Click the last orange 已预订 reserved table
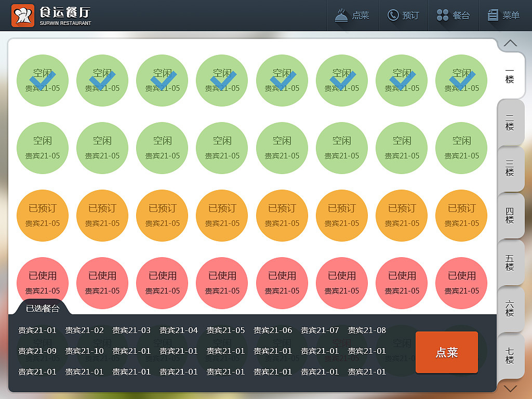Image resolution: width=532 pixels, height=399 pixels. (x=461, y=216)
